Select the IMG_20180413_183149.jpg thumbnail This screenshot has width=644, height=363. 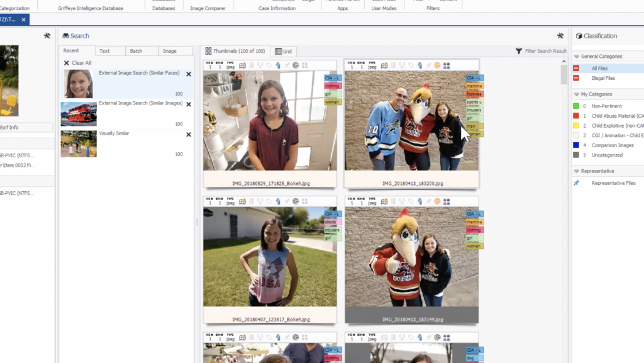411,258
